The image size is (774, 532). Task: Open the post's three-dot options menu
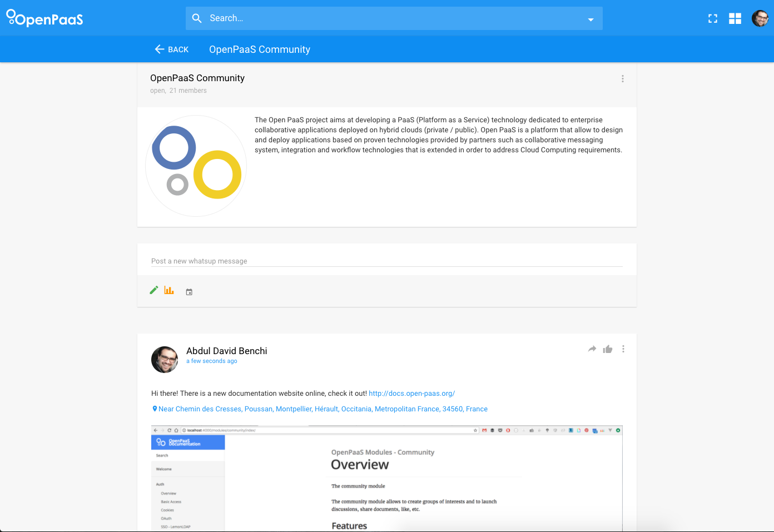point(623,349)
